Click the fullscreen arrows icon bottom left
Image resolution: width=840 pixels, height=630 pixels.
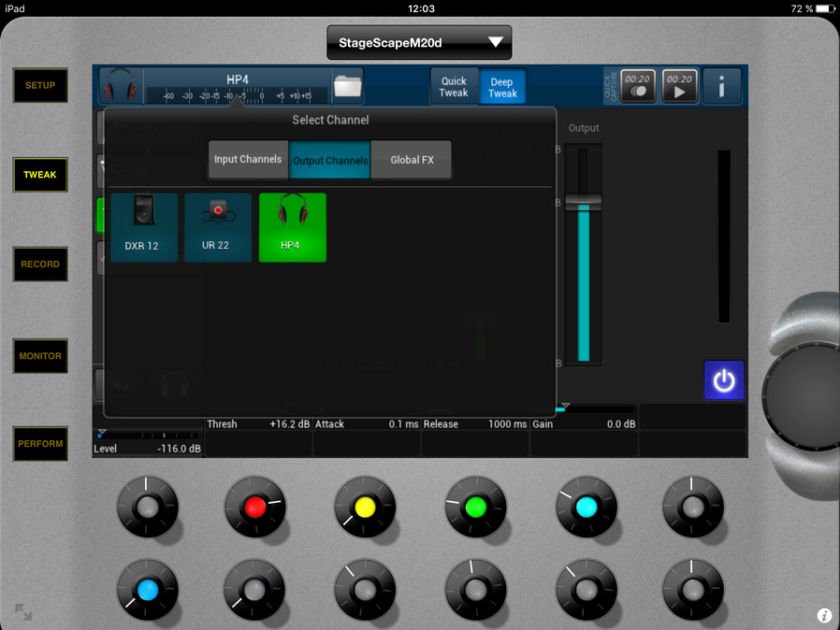tap(23, 612)
